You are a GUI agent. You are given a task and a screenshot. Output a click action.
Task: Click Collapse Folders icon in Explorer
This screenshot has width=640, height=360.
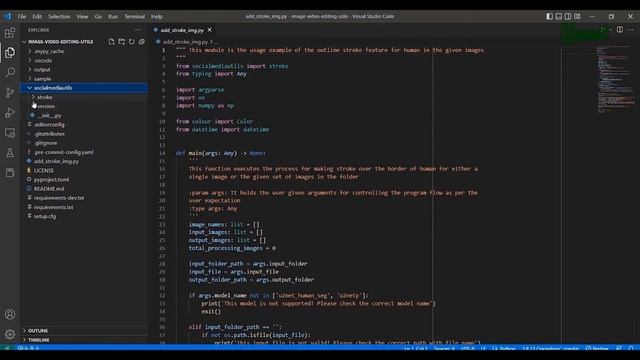pos(142,42)
